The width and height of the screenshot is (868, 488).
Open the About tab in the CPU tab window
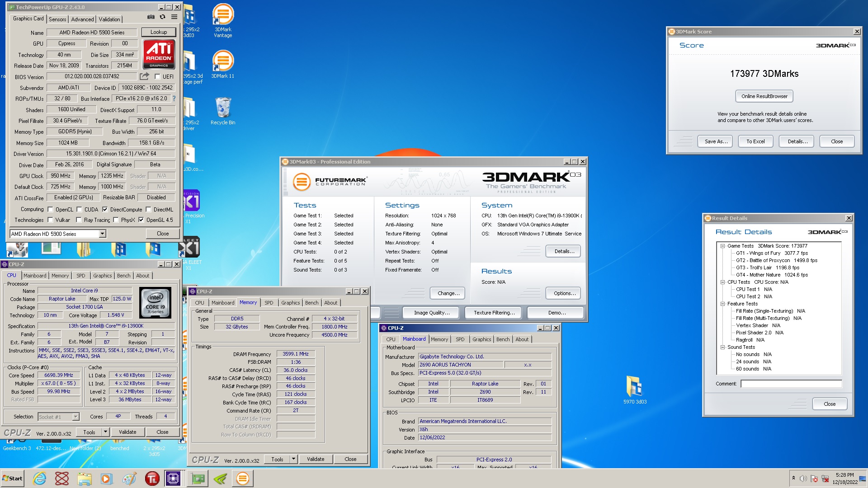point(142,276)
